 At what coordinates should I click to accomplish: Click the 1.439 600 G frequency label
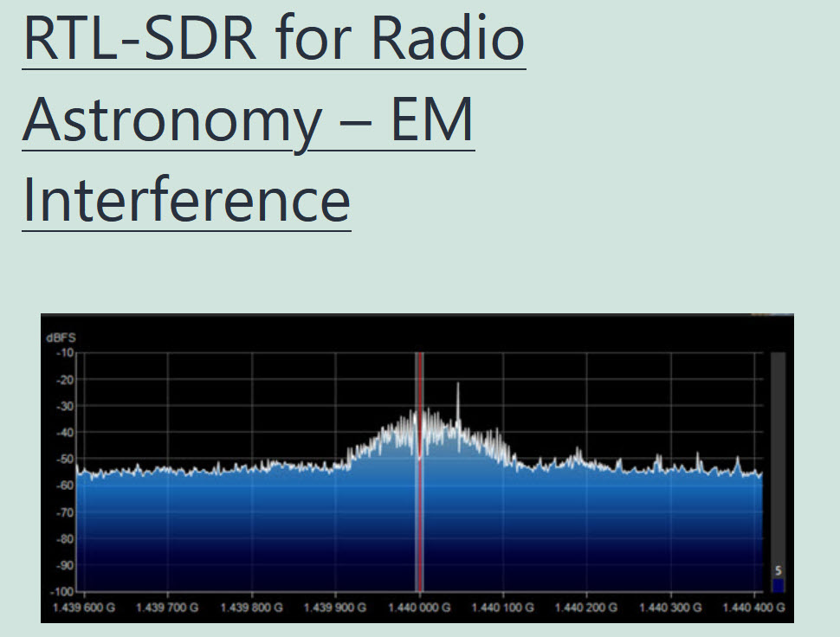(x=84, y=608)
